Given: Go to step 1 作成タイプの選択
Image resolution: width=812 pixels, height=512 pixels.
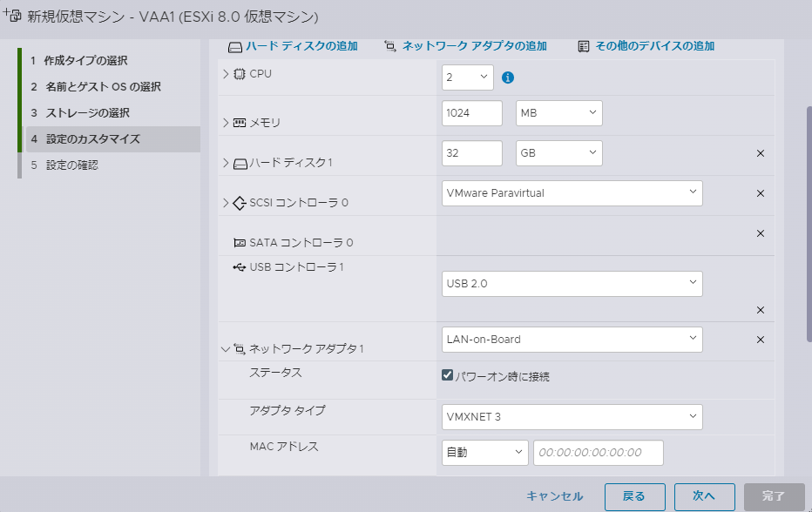Looking at the screenshot, I should coord(85,61).
